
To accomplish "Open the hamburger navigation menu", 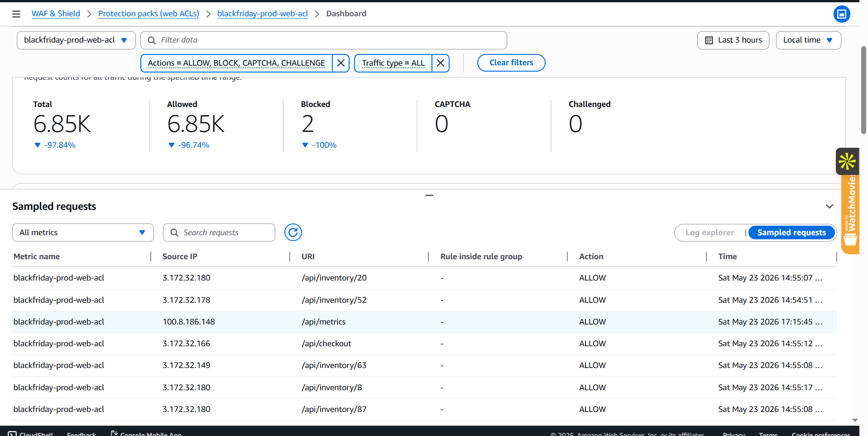I will pyautogui.click(x=16, y=14).
